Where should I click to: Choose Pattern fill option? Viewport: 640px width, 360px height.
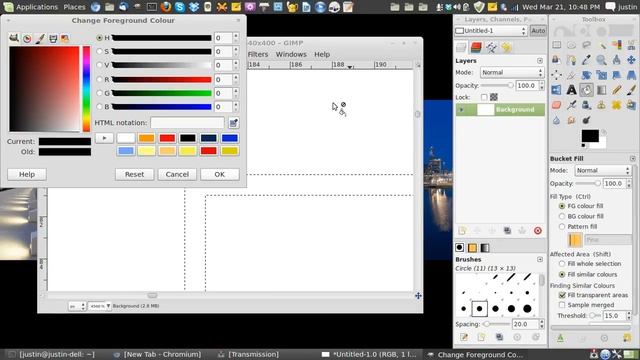[562, 227]
